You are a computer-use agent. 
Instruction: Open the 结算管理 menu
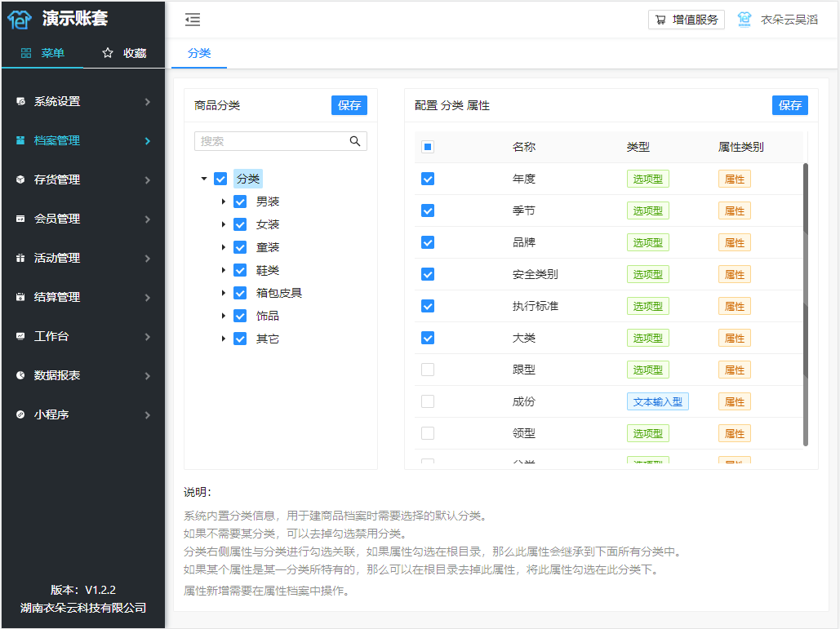coord(83,297)
